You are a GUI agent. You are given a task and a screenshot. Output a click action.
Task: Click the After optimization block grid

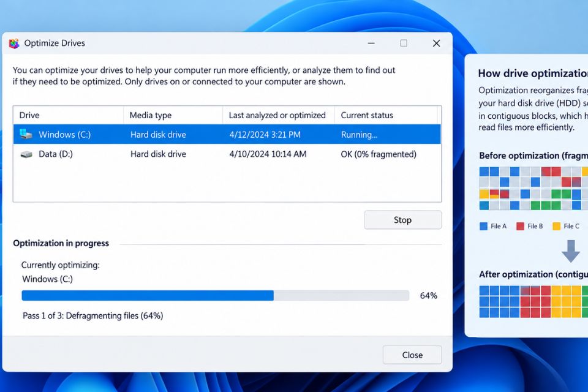(533, 301)
